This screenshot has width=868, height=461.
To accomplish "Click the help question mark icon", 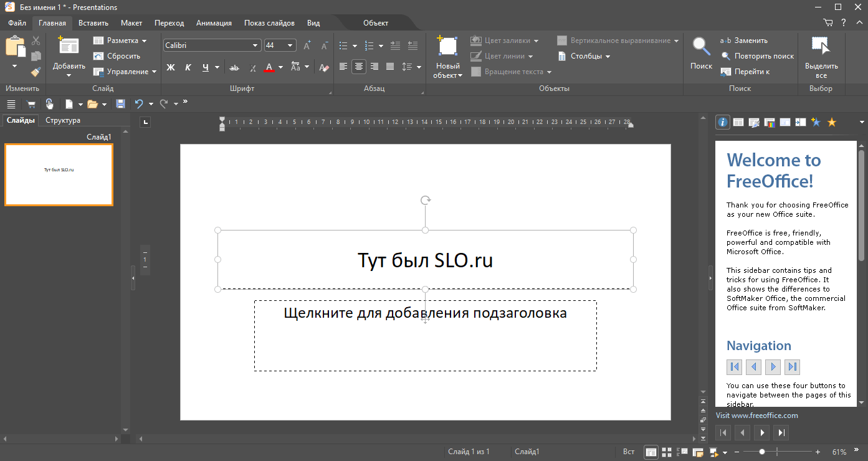I will [843, 22].
